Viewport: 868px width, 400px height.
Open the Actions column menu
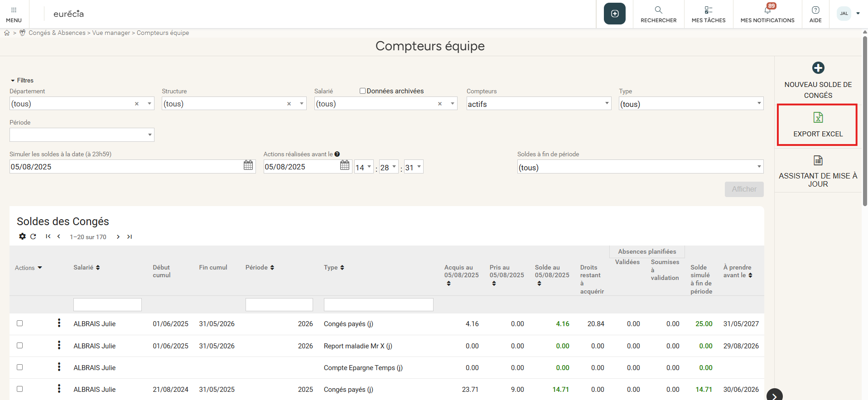pos(28,268)
